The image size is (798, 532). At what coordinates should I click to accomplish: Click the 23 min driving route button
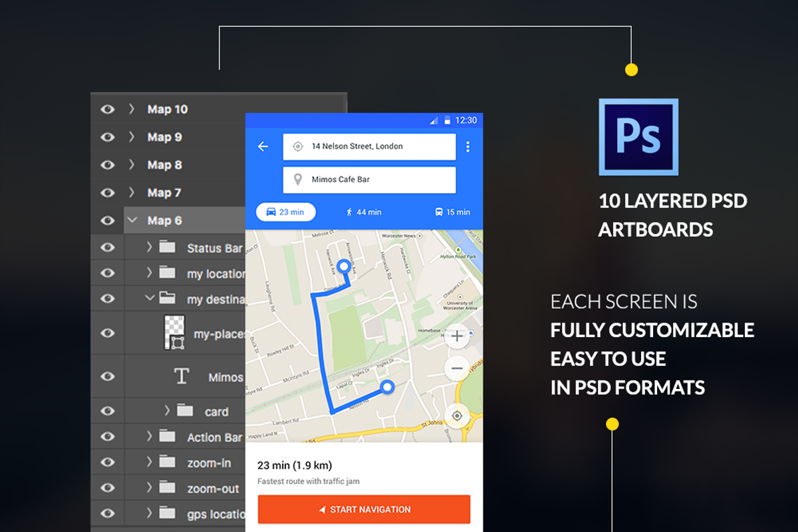tap(285, 211)
